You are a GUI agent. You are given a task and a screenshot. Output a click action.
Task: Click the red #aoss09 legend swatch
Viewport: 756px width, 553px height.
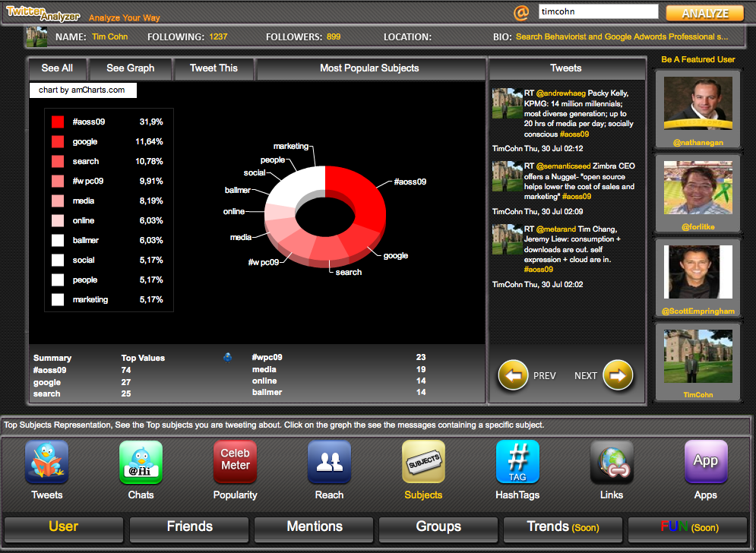click(58, 122)
